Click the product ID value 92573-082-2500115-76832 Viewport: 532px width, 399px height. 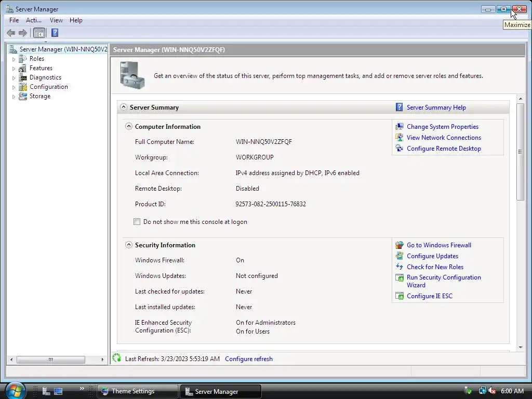coord(270,204)
